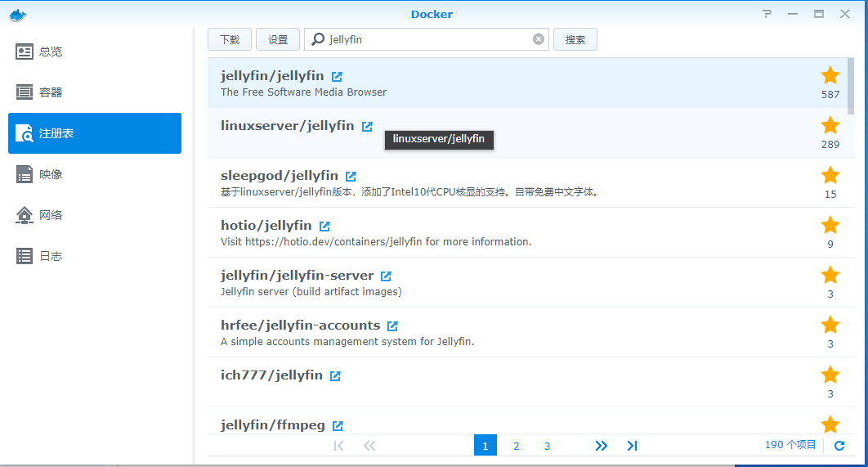This screenshot has height=467, width=868.
Task: Click inside the registry search field
Action: (425, 39)
